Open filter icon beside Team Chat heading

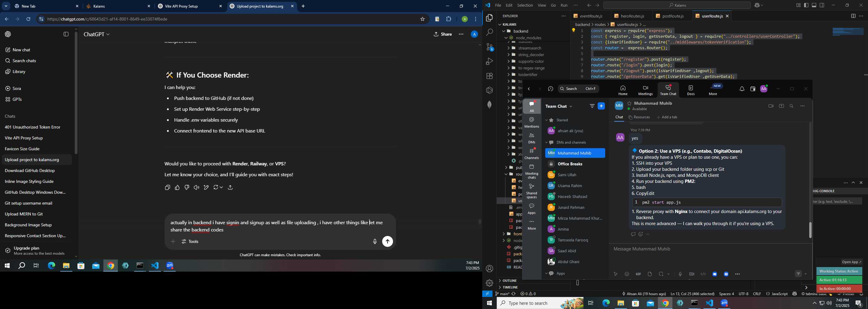(x=592, y=106)
